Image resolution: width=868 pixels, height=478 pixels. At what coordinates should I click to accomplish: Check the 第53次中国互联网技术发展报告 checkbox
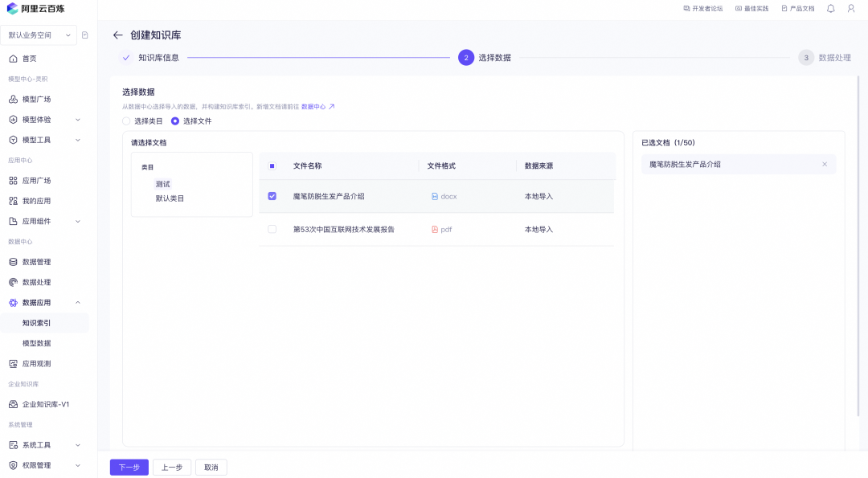(x=272, y=229)
